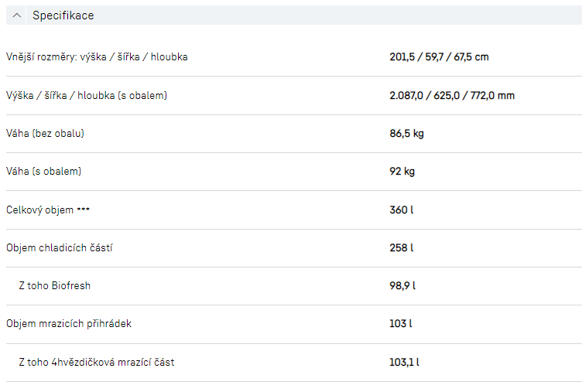Click the 92 kg weight value
582x392 pixels.
point(402,172)
